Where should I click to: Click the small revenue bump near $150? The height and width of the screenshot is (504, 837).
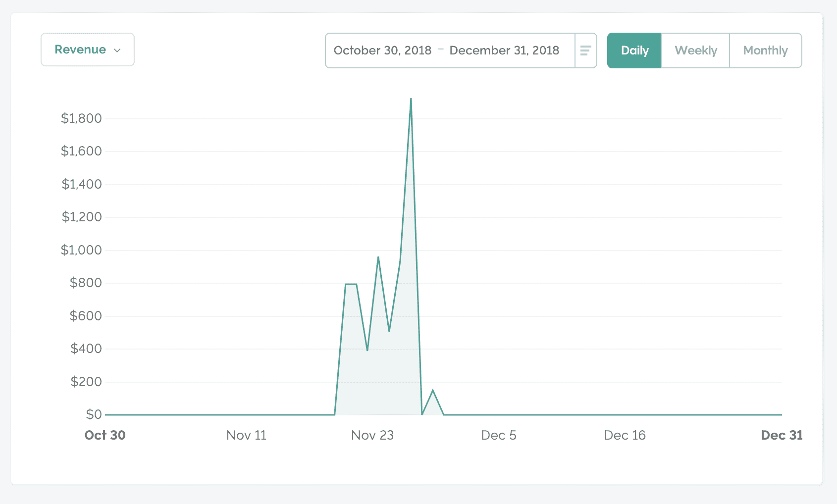pyautogui.click(x=433, y=391)
